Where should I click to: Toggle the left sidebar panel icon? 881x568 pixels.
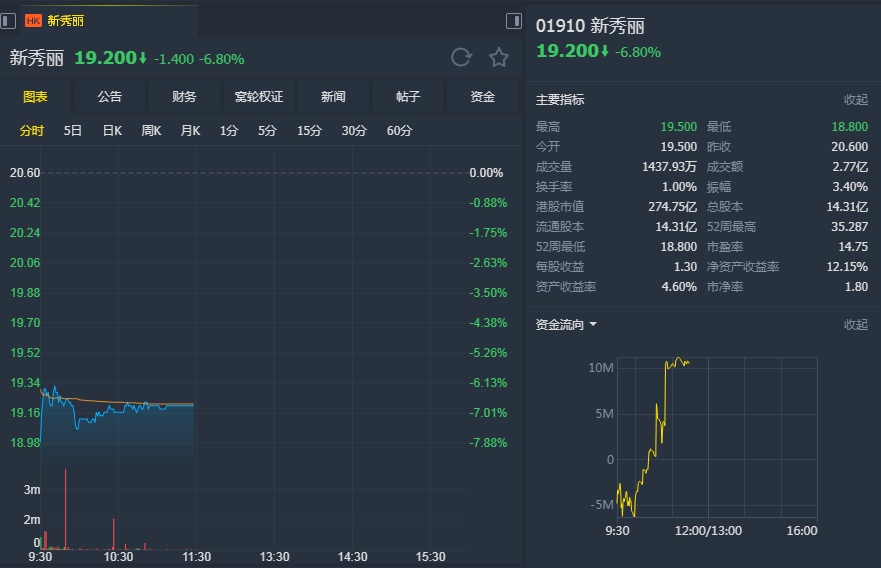point(9,20)
